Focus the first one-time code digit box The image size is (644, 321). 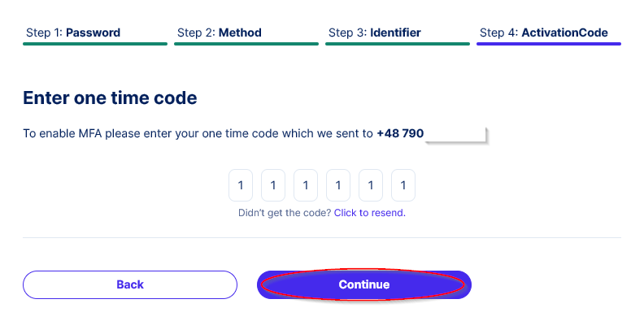pyautogui.click(x=241, y=185)
